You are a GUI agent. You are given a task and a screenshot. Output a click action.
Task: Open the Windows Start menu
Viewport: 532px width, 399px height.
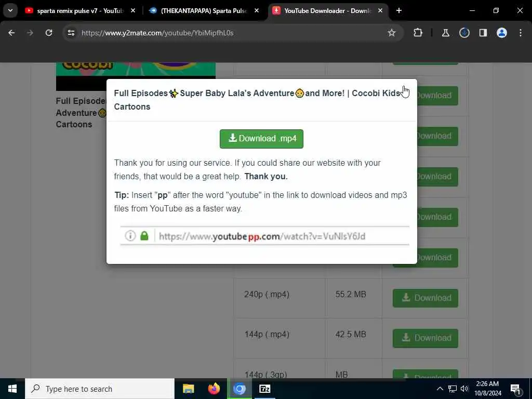(12, 389)
